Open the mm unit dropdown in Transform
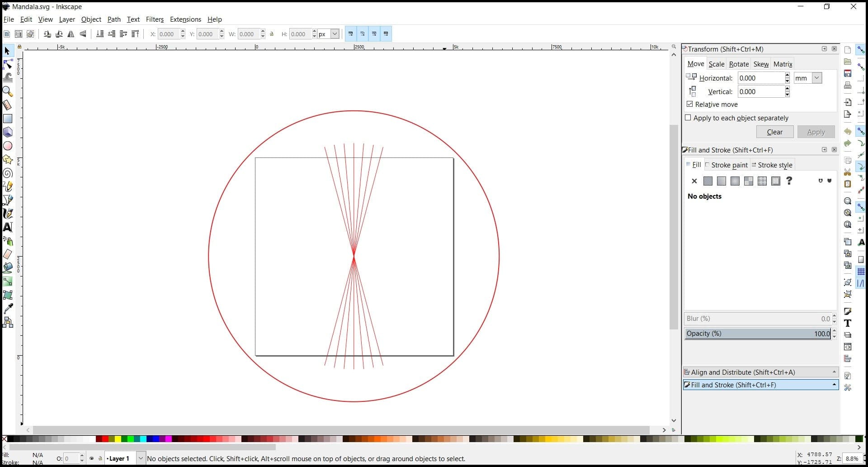Screen dimensions: 868x467 pyautogui.click(x=817, y=78)
